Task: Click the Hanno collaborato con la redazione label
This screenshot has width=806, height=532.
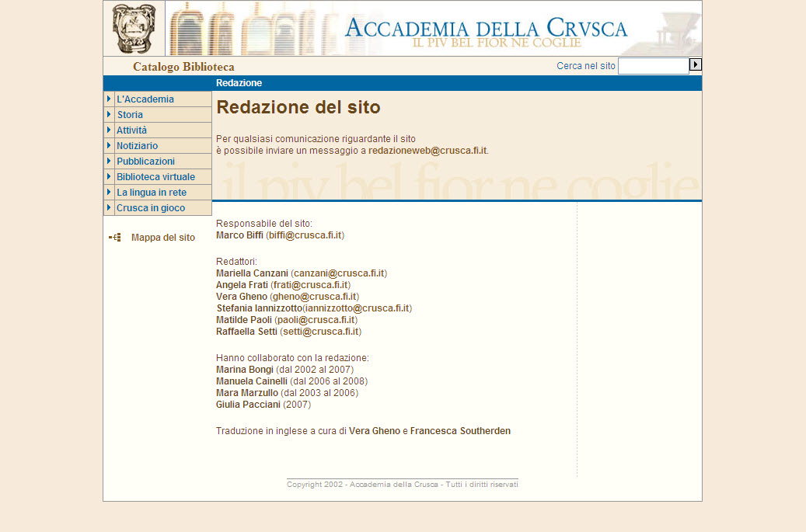Action: click(292, 358)
